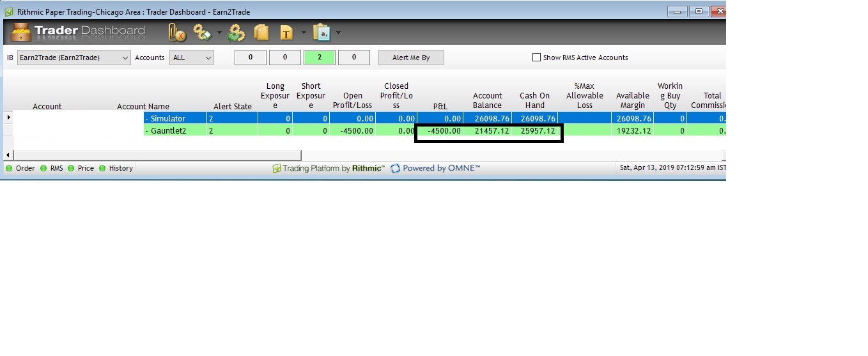Click the green alert counter showing 2
This screenshot has height=356, width=868.
(x=320, y=58)
